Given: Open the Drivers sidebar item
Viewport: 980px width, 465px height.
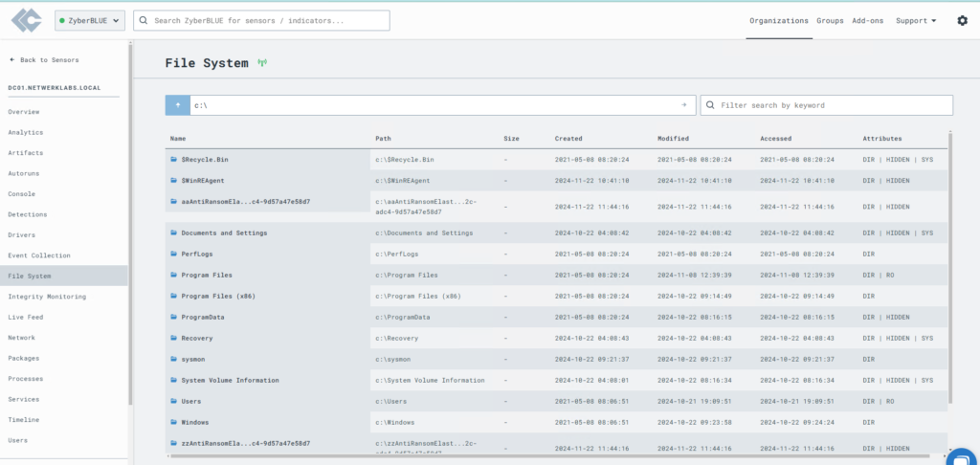Looking at the screenshot, I should [22, 235].
